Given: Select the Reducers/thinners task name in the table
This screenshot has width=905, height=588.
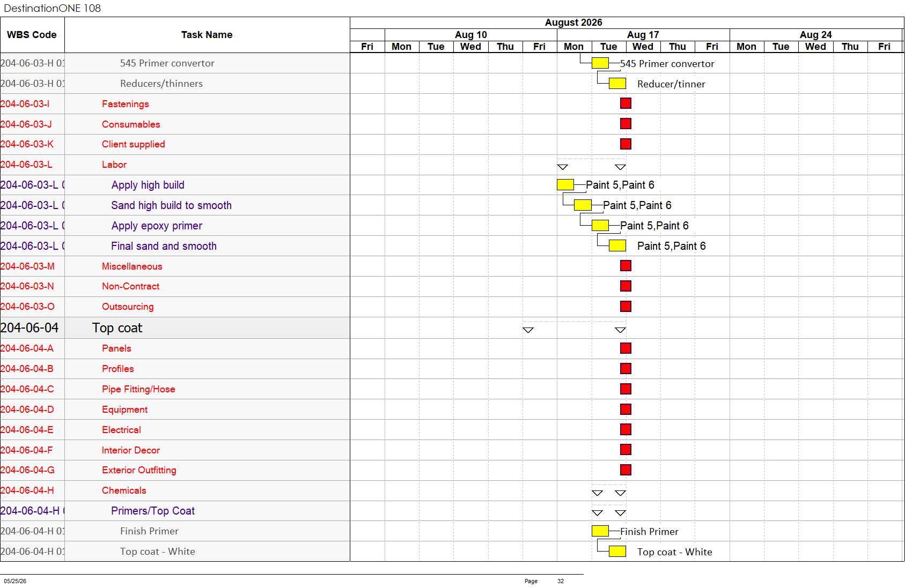Looking at the screenshot, I should click(161, 84).
